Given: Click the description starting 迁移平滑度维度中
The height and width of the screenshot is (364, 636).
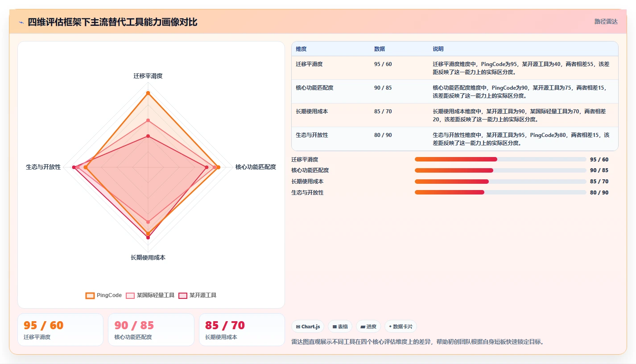Looking at the screenshot, I should (521, 68).
